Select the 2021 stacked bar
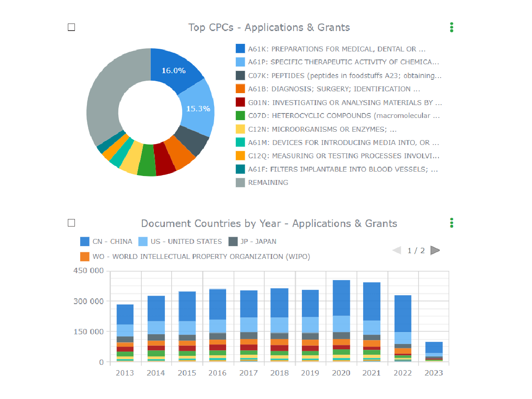532x399 pixels. click(x=372, y=322)
